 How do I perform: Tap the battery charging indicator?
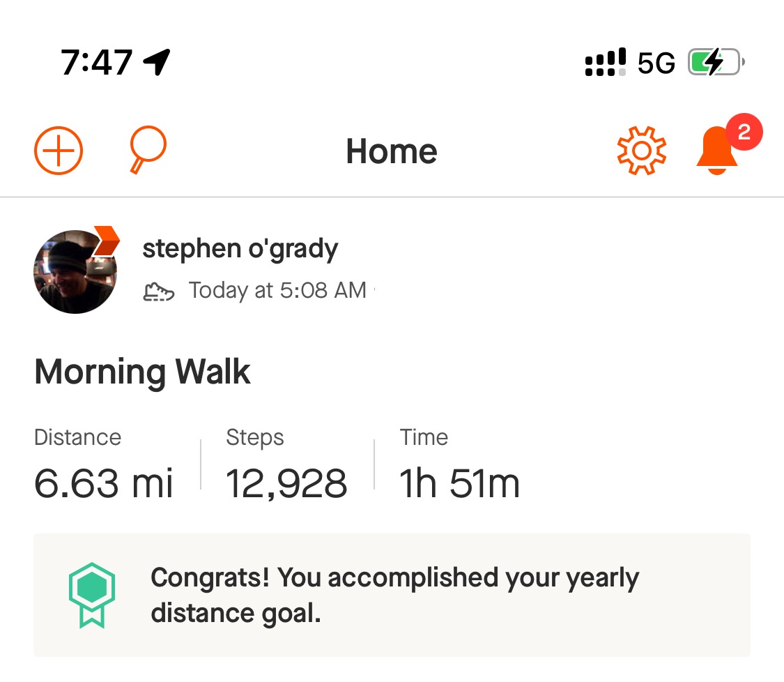(716, 63)
